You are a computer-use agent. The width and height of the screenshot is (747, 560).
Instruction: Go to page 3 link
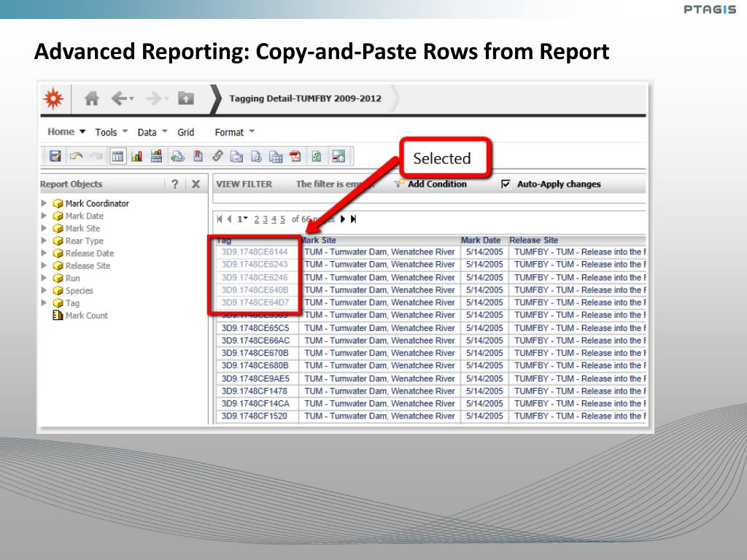[x=266, y=219]
